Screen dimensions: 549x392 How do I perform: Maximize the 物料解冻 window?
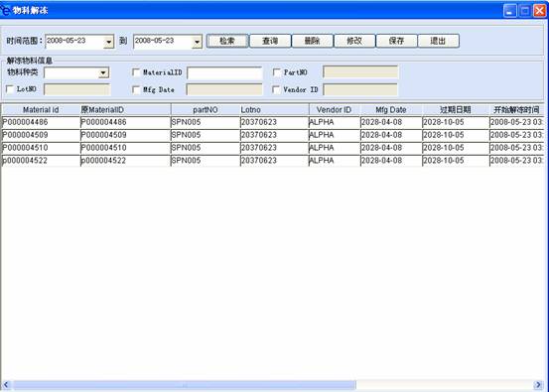point(525,11)
